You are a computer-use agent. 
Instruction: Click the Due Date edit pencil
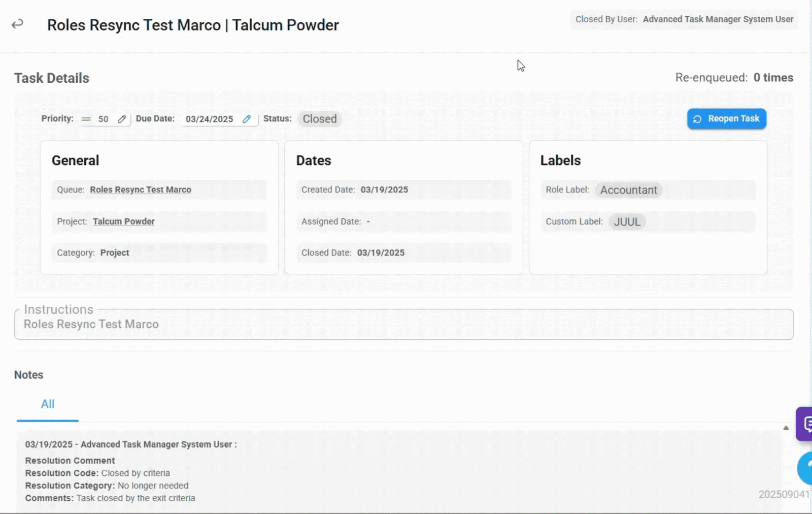pyautogui.click(x=247, y=119)
